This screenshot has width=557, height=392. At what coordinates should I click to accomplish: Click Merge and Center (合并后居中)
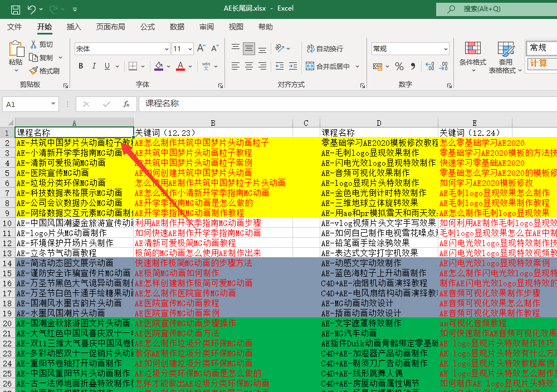click(328, 66)
